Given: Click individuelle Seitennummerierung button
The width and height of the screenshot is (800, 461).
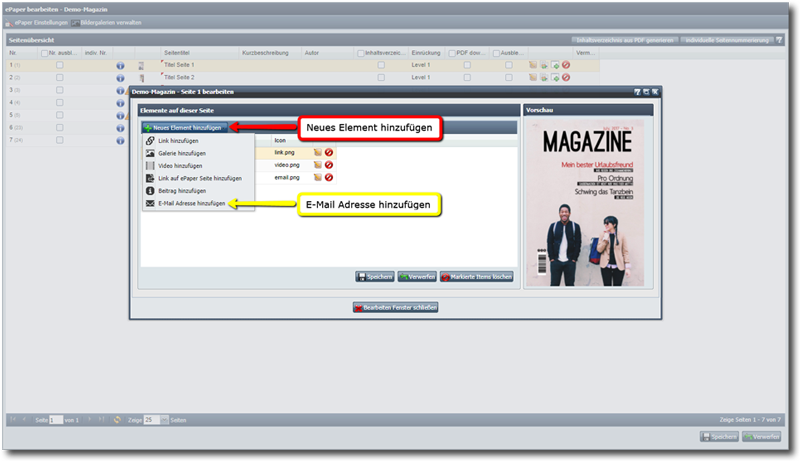Looking at the screenshot, I should (x=727, y=40).
